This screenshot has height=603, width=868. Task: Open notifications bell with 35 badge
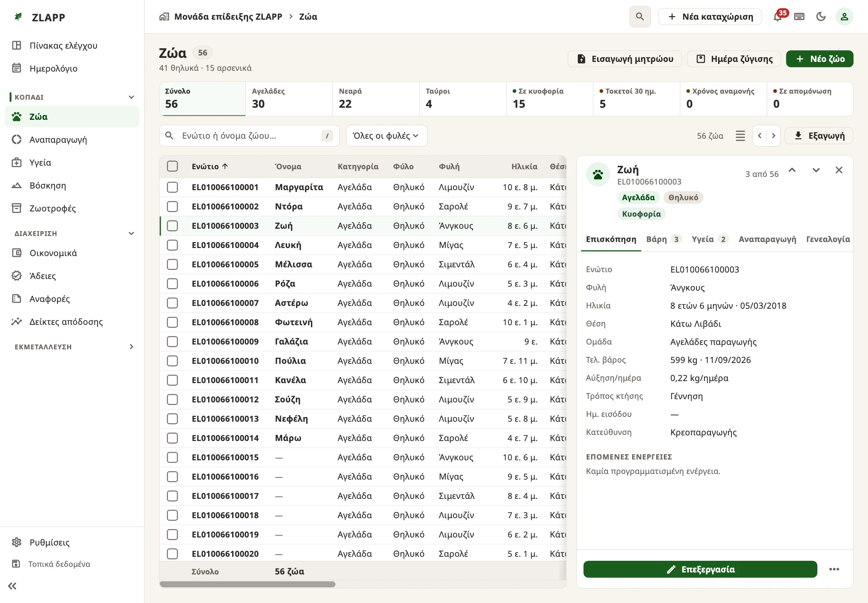[778, 16]
